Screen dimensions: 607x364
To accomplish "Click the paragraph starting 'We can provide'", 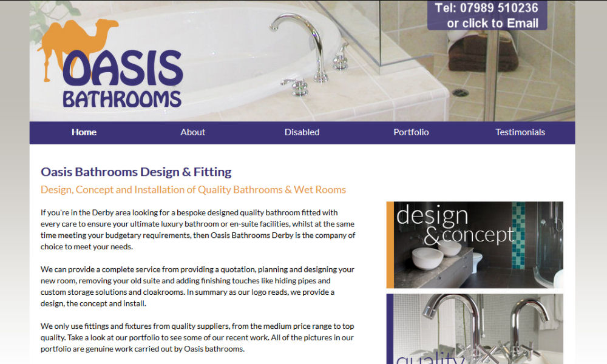I will [197, 286].
